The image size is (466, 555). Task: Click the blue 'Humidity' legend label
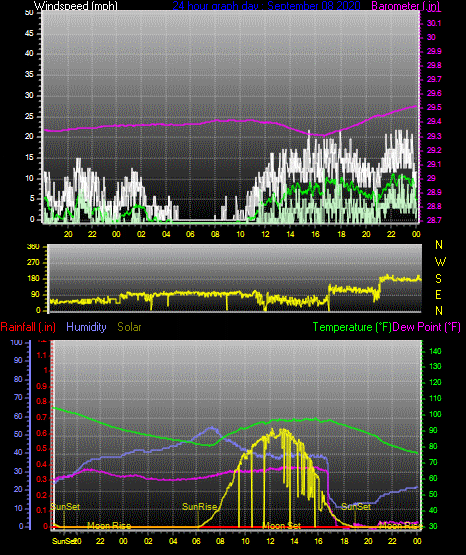coord(86,327)
